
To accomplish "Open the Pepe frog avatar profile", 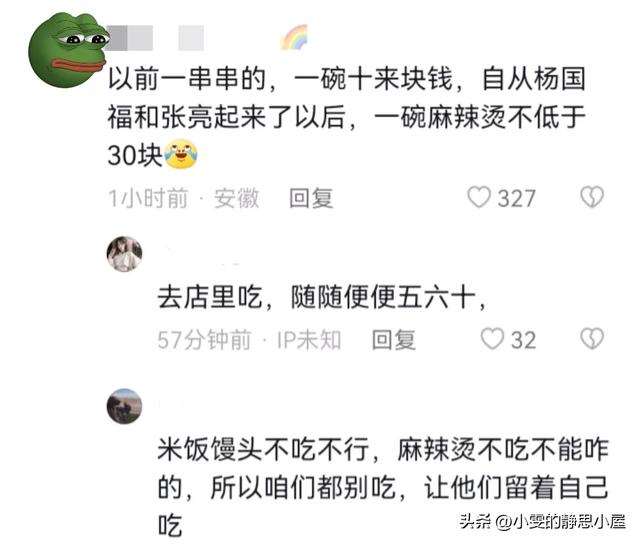I will [x=68, y=49].
